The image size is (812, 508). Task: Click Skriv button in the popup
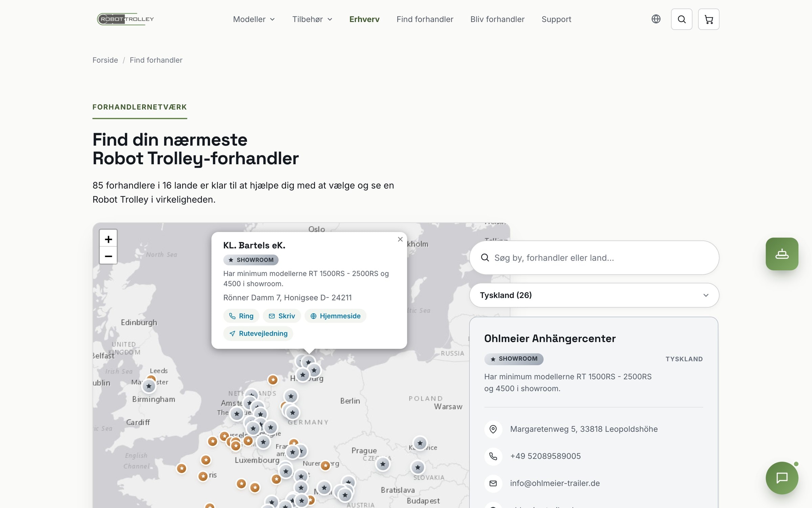(x=281, y=316)
